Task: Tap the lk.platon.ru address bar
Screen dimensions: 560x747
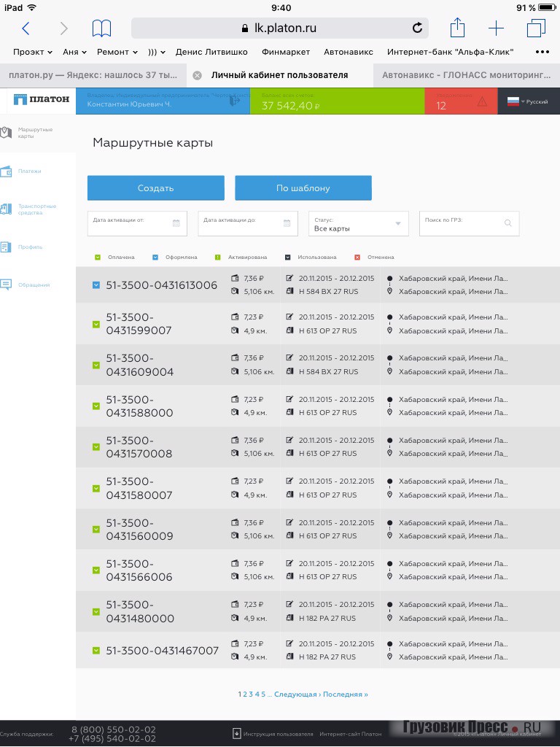Action: coord(280,28)
